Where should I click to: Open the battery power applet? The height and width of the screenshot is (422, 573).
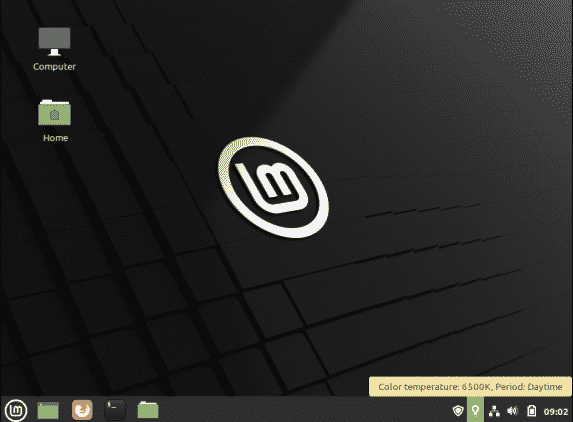[x=531, y=411]
